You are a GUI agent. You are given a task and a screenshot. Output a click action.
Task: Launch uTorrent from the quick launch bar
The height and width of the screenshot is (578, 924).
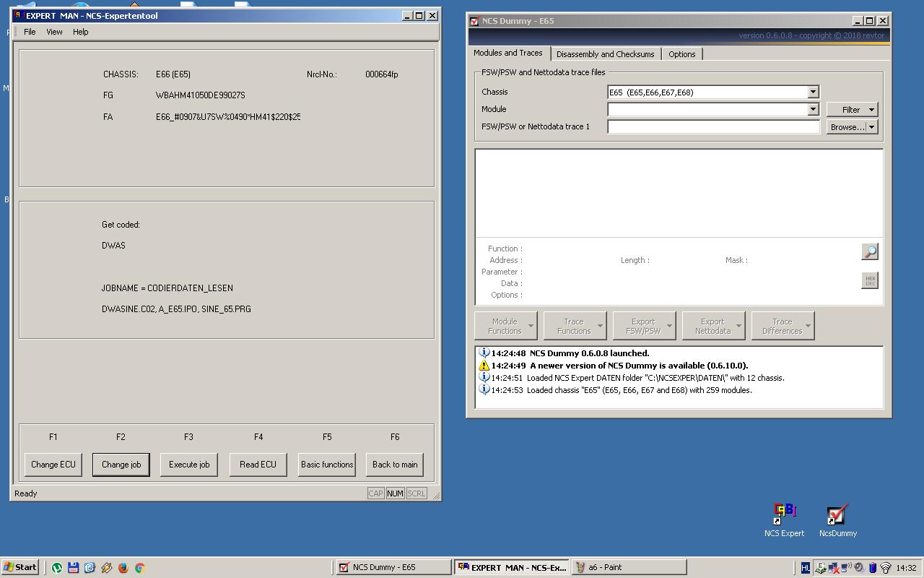[x=57, y=568]
